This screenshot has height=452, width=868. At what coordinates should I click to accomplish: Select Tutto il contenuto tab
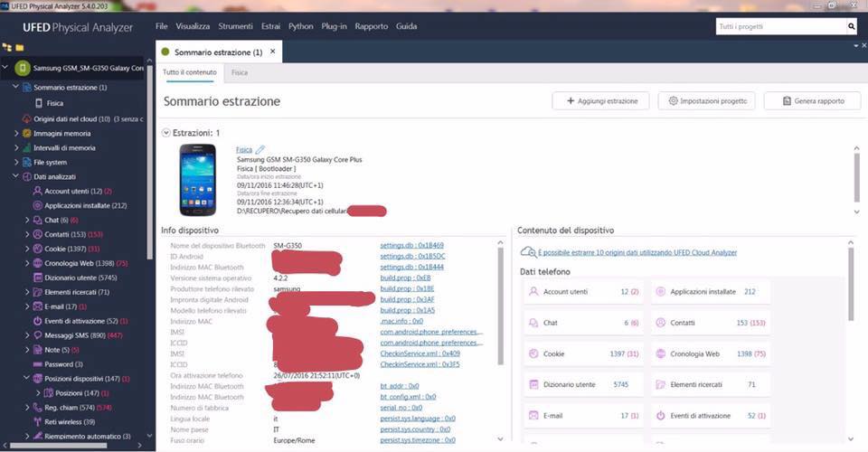[x=189, y=72]
